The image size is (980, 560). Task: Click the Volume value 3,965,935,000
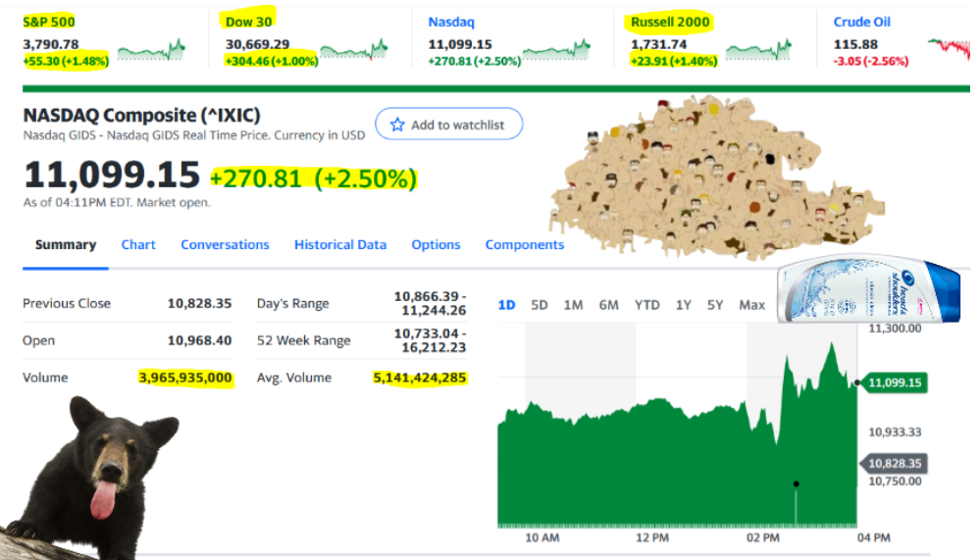tap(185, 378)
